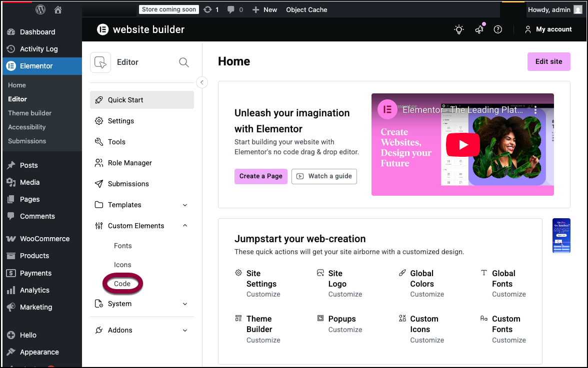
Task: Collapse the Editor sidebar with arrow toggle
Action: click(x=202, y=82)
